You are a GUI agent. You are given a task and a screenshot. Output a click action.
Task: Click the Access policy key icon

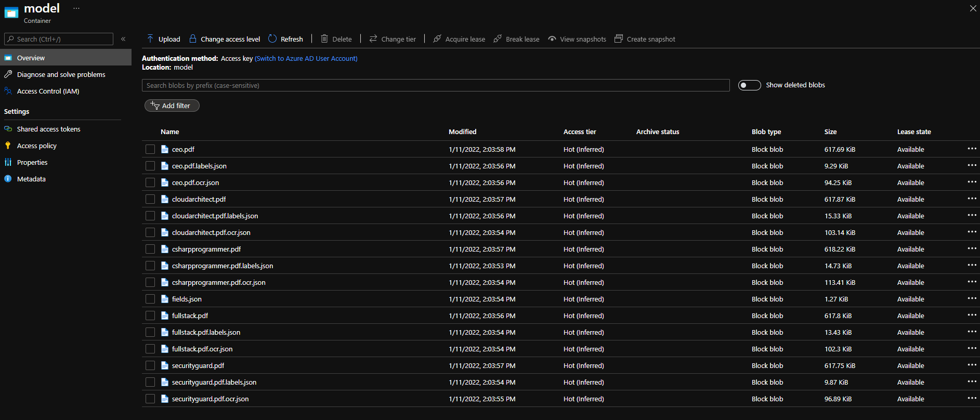(x=8, y=146)
